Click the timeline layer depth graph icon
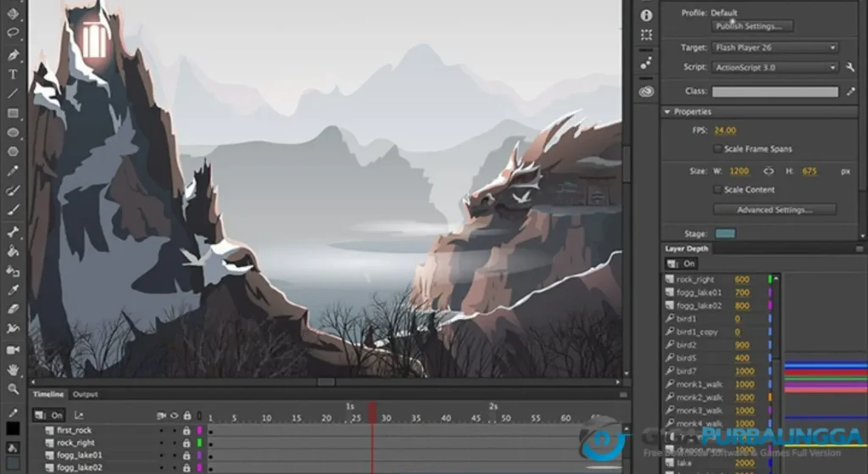868x474 pixels. (79, 415)
